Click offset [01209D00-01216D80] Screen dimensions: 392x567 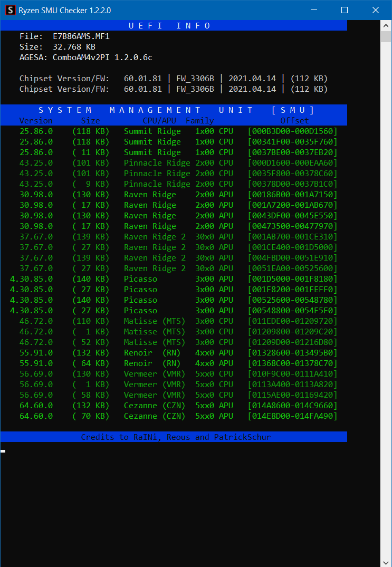[x=293, y=342]
